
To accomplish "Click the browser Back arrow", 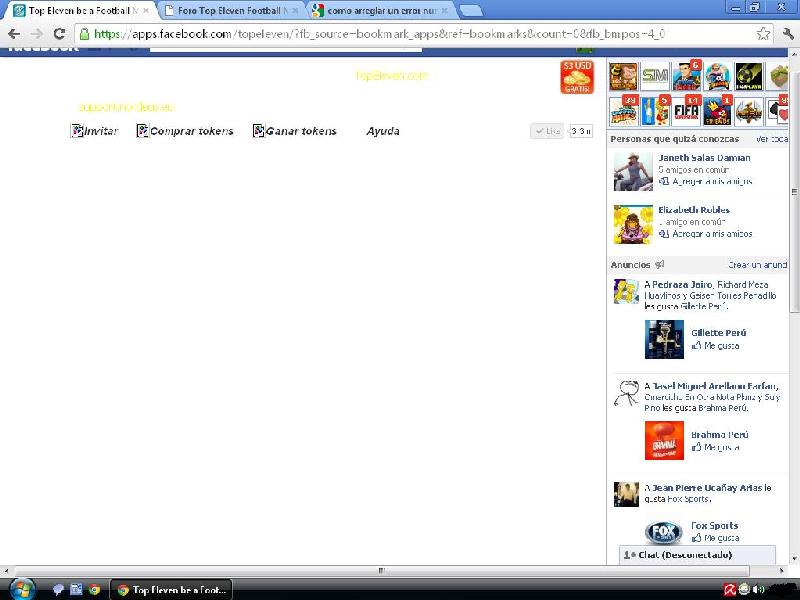I will pyautogui.click(x=14, y=33).
